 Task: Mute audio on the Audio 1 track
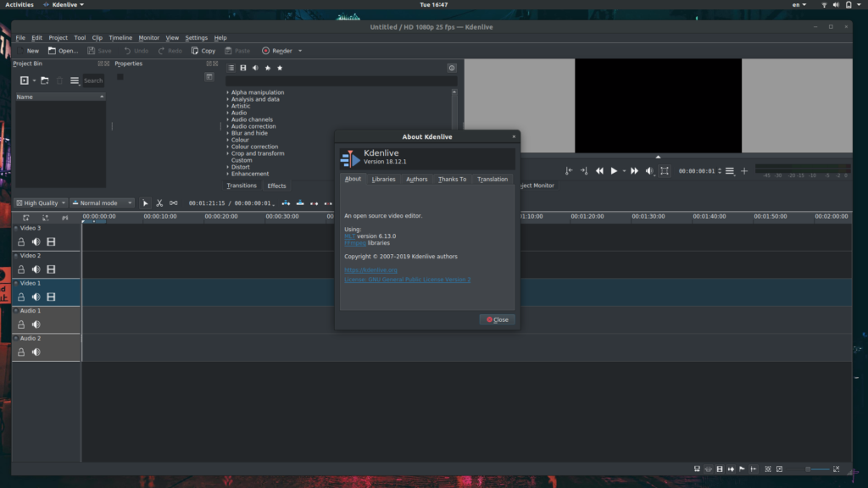(34, 325)
